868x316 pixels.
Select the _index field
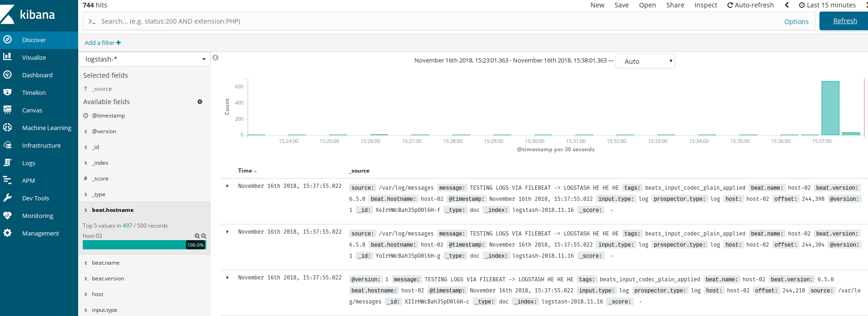point(100,163)
